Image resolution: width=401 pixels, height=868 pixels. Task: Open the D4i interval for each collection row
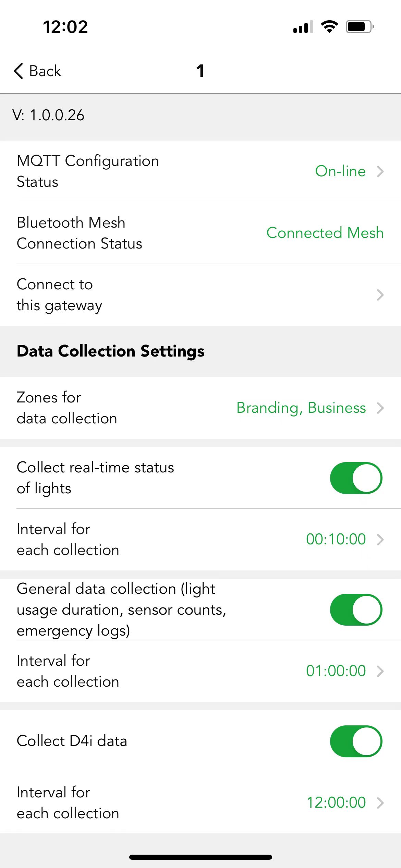point(200,803)
